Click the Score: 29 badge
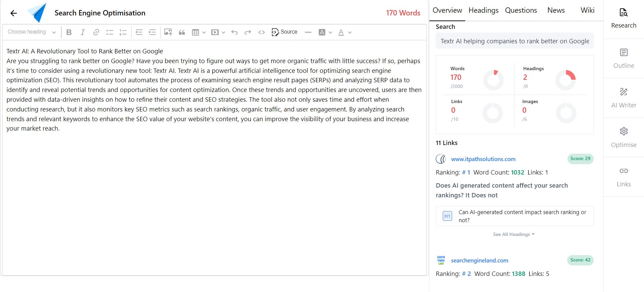 tap(580, 159)
